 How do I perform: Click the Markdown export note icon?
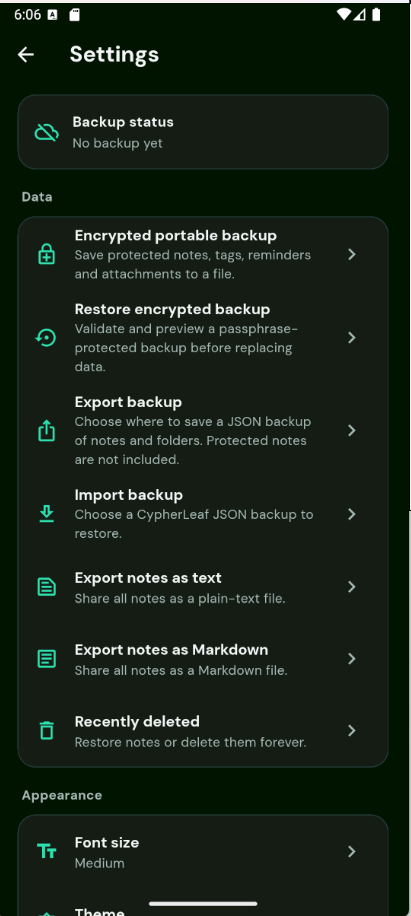tap(47, 659)
